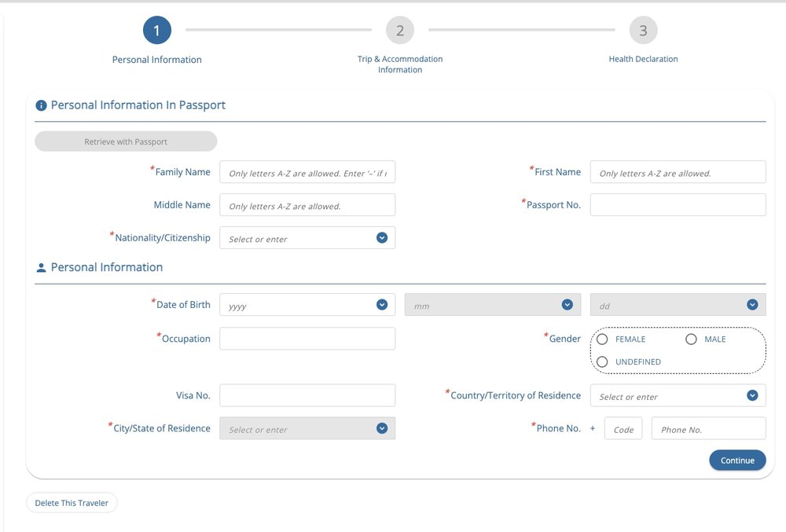Click Delete This Traveler button
Screen dimensions: 786x532
click(x=72, y=503)
